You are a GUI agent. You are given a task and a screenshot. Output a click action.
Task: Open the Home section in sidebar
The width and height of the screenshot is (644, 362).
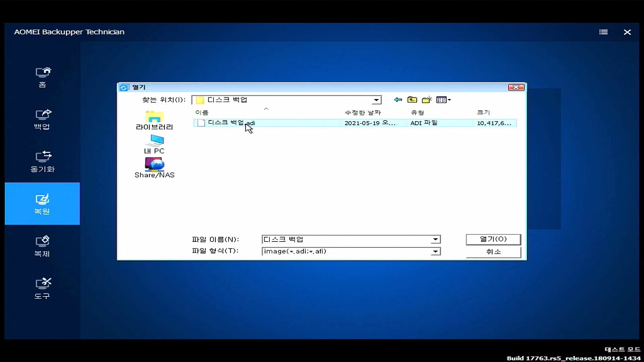pos(42,77)
